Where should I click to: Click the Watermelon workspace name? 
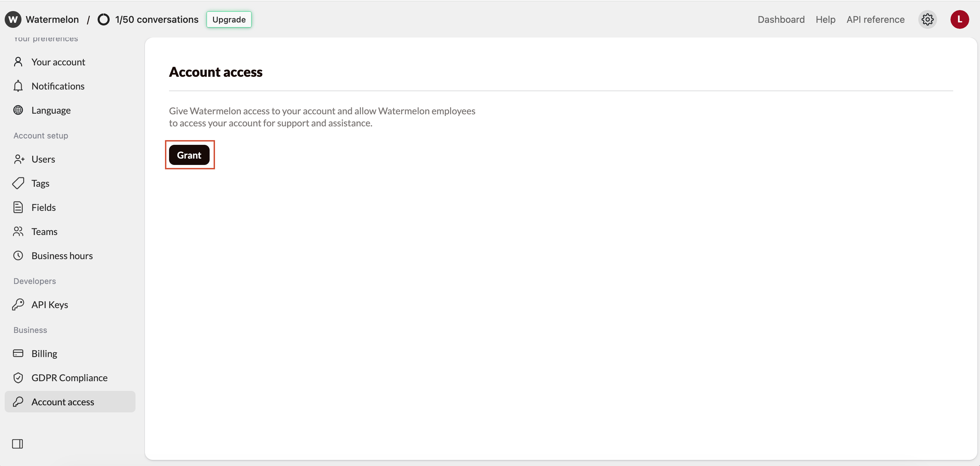pyautogui.click(x=52, y=19)
